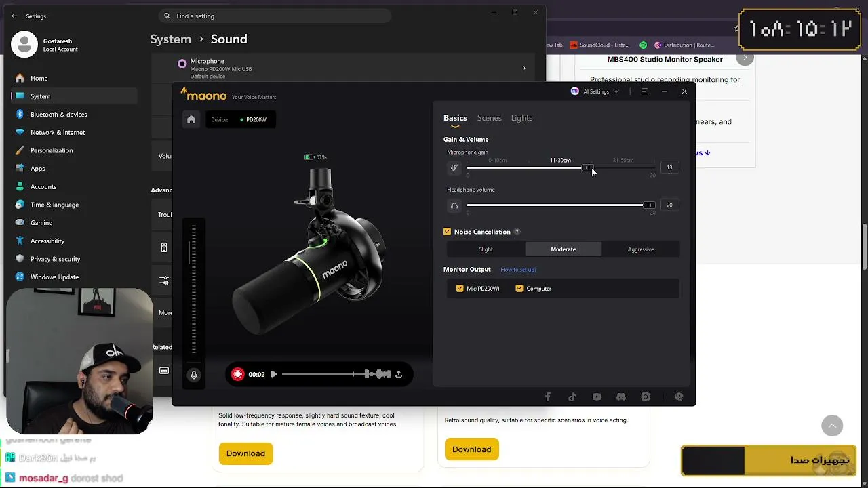Click the Distribution | Route bookmark
Viewport: 868px width, 488px height.
[x=684, y=45]
